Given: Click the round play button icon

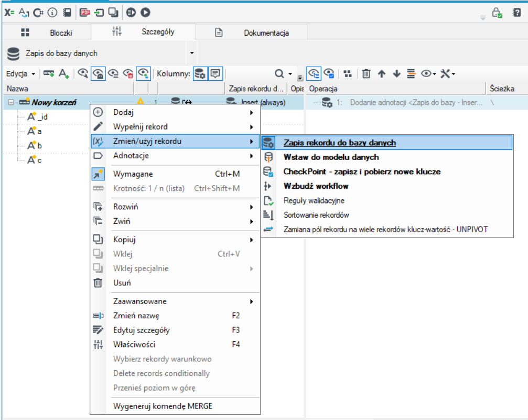Looking at the screenshot, I should [145, 13].
